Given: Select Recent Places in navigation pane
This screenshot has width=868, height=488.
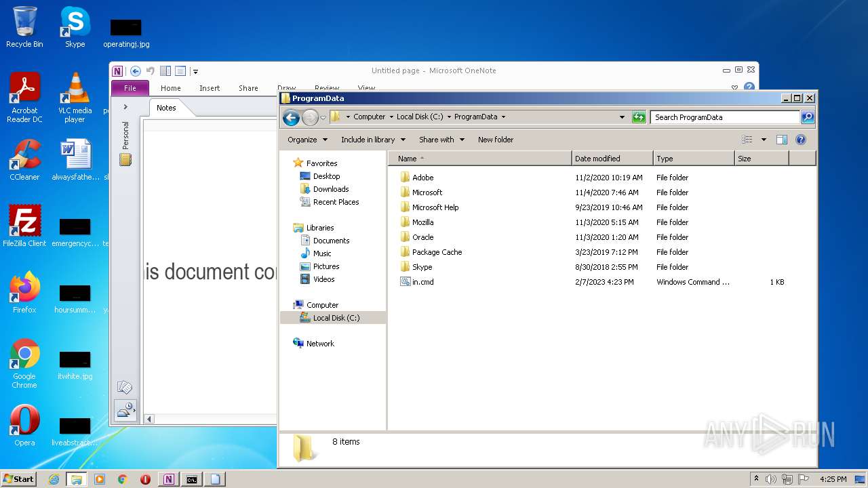Looking at the screenshot, I should [336, 202].
